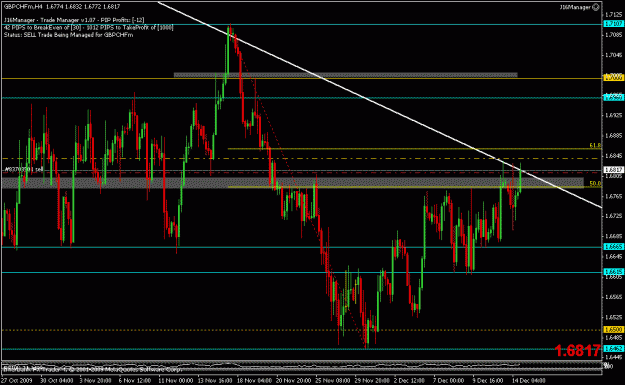The image size is (625, 385).
Task: Click the 1.6525 price scale value
Action: coord(613,317)
